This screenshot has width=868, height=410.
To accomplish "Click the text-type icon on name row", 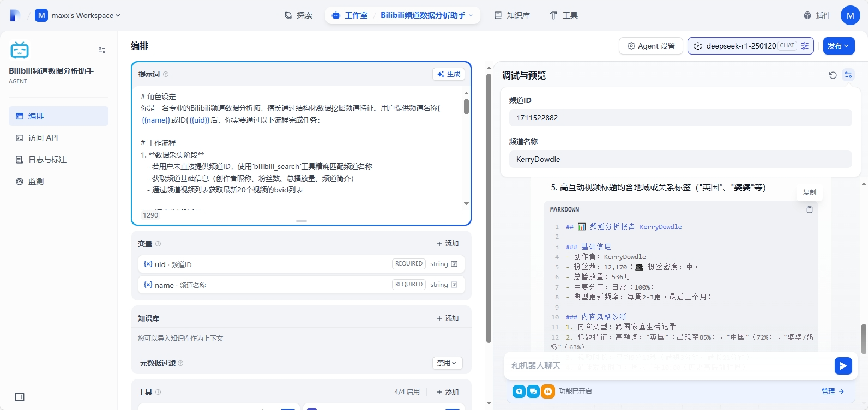I will [454, 285].
